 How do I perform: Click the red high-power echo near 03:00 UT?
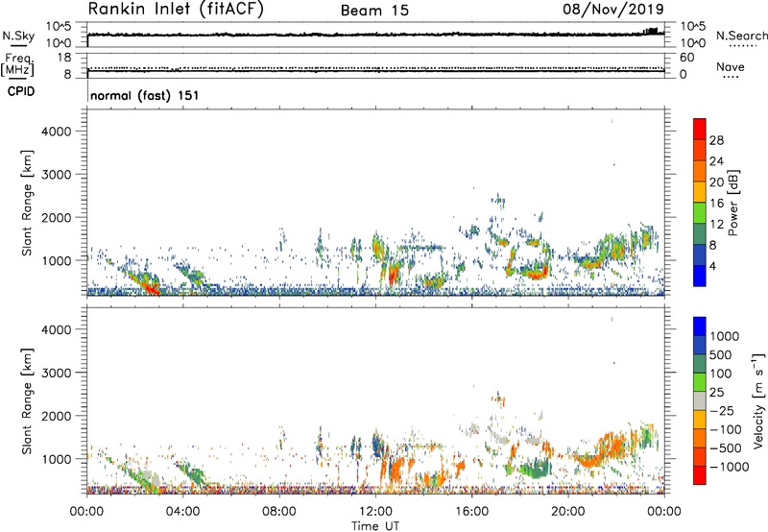pos(152,287)
